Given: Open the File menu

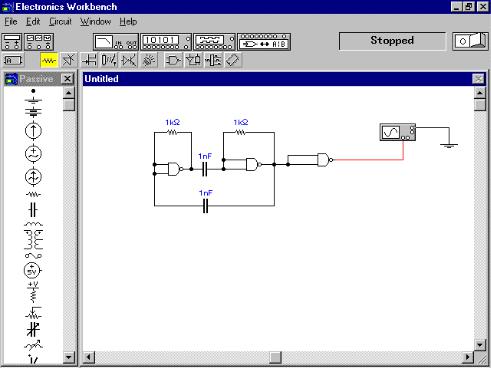Looking at the screenshot, I should tap(11, 22).
